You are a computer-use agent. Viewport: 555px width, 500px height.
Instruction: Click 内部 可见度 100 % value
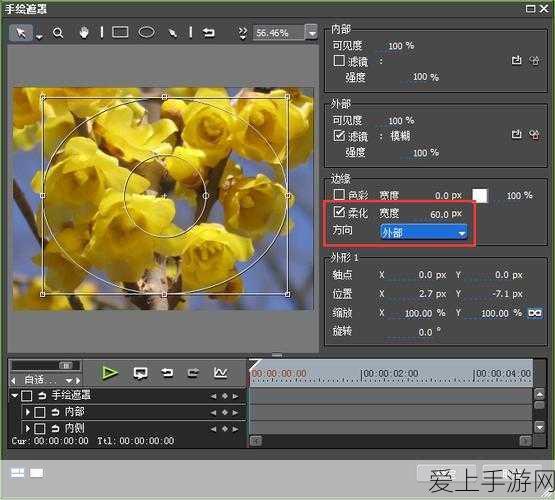pos(401,46)
